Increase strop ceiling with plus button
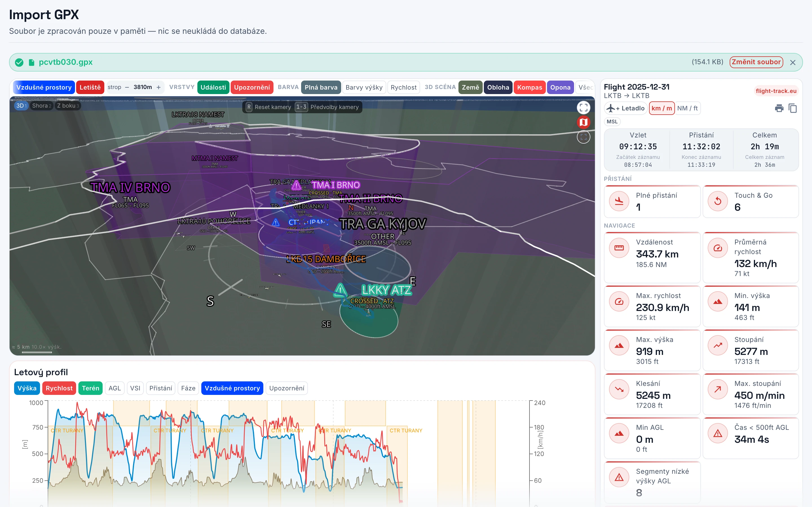The image size is (812, 507). pos(158,88)
